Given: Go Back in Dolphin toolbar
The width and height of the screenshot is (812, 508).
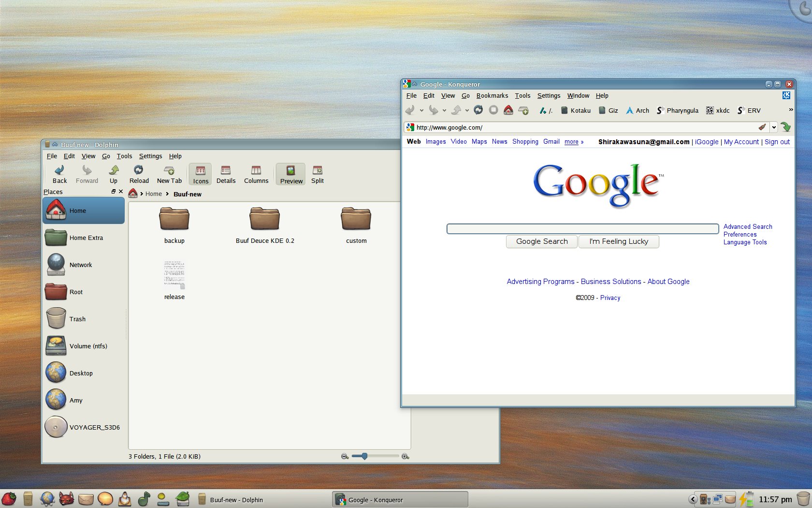Looking at the screenshot, I should 59,174.
